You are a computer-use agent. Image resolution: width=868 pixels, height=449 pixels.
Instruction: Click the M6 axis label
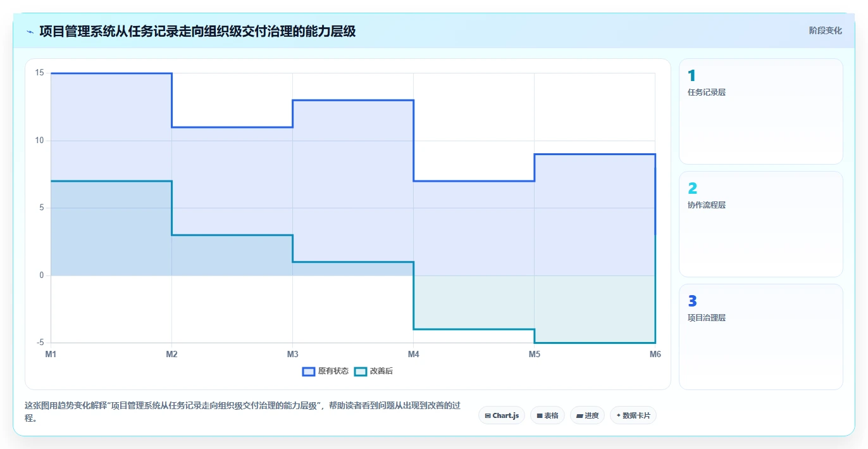655,354
